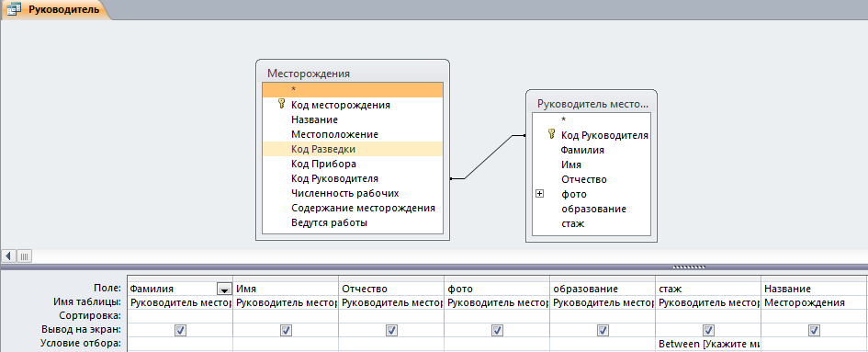868x352 pixels.
Task: Click the фото field cell in grid
Action: coord(497,289)
